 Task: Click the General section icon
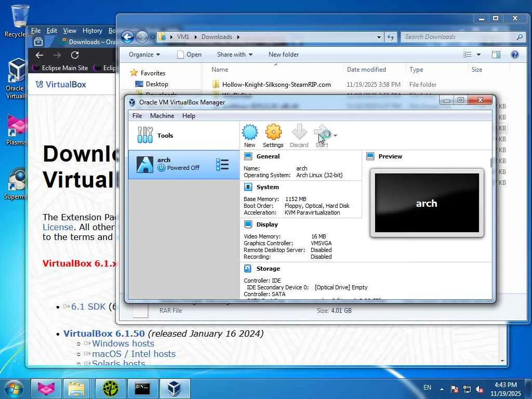tap(248, 156)
